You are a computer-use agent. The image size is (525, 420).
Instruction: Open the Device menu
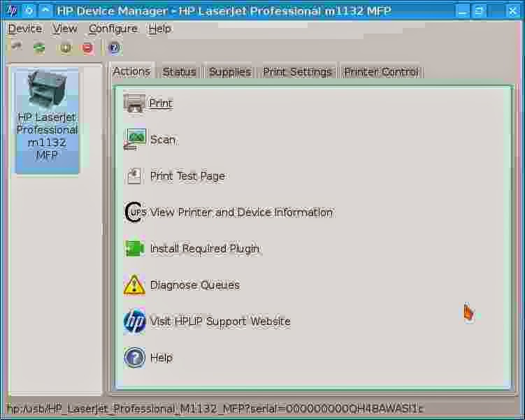tap(24, 29)
